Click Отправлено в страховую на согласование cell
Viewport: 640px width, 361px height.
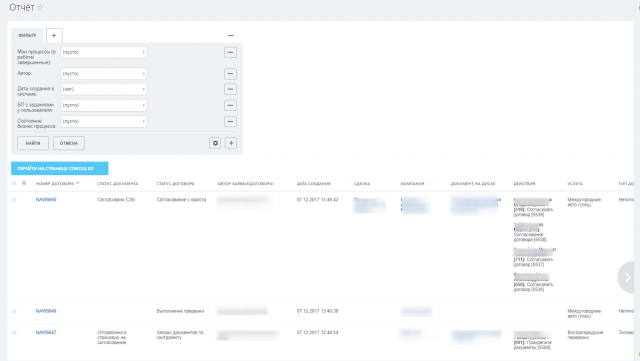(x=112, y=338)
